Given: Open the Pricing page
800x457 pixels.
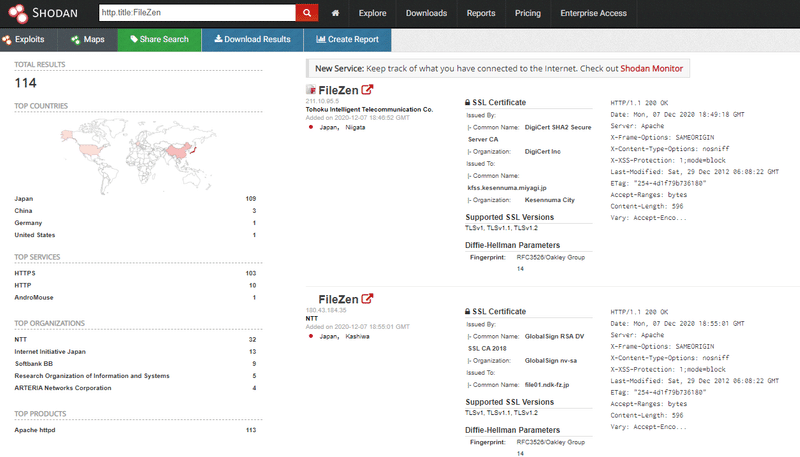Looking at the screenshot, I should [x=528, y=13].
